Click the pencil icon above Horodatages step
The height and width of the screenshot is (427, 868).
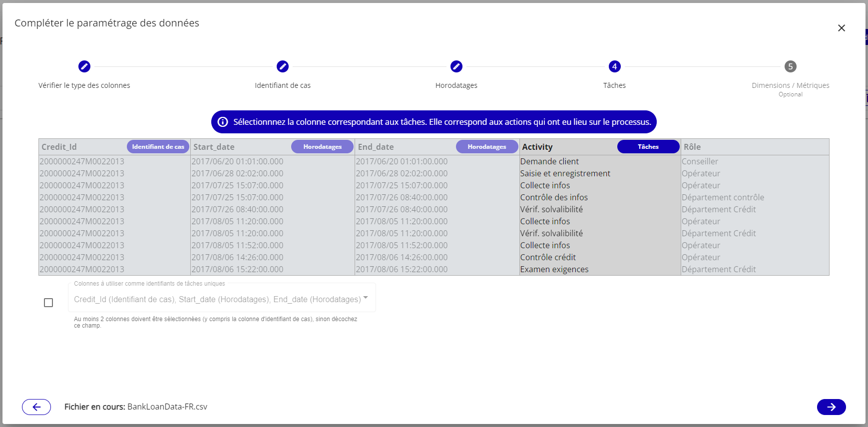click(x=456, y=66)
